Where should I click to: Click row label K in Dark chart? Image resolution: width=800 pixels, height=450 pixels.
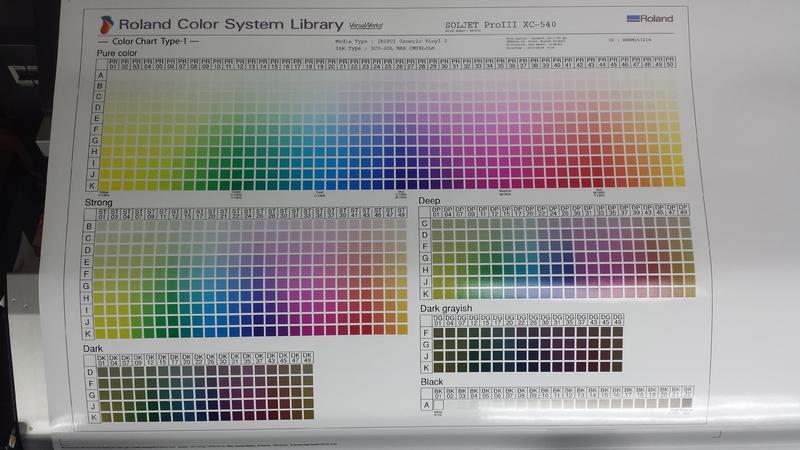(93, 417)
